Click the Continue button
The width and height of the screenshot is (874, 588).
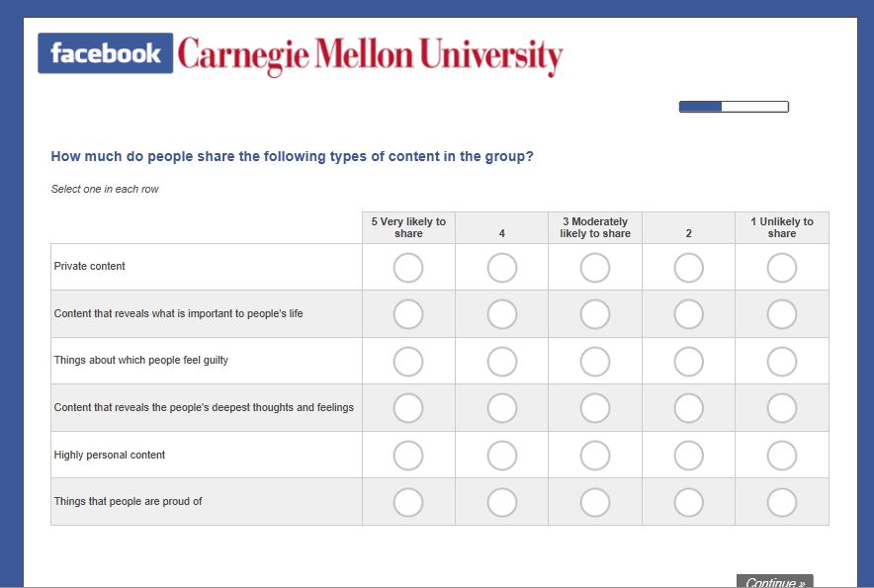tap(775, 581)
